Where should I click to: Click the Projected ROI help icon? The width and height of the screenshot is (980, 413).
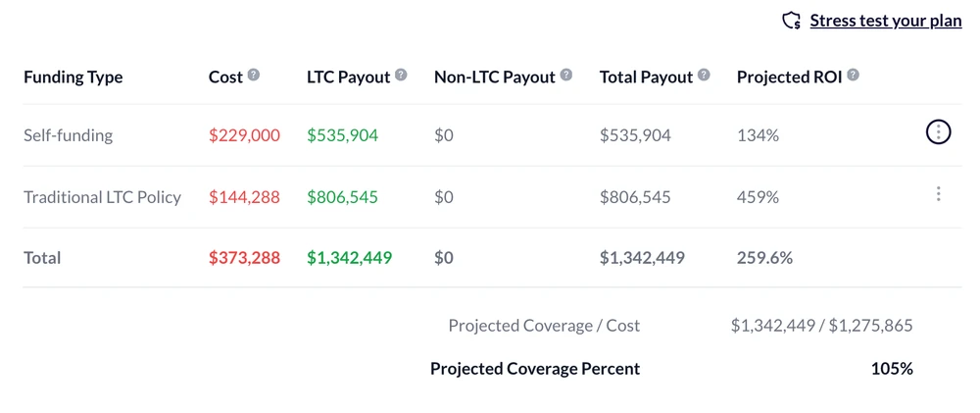pos(853,75)
